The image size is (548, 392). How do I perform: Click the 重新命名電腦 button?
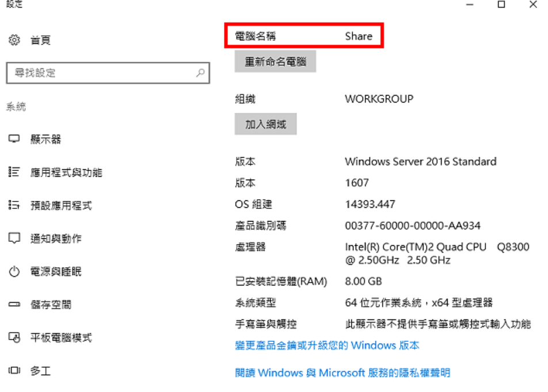(x=275, y=62)
